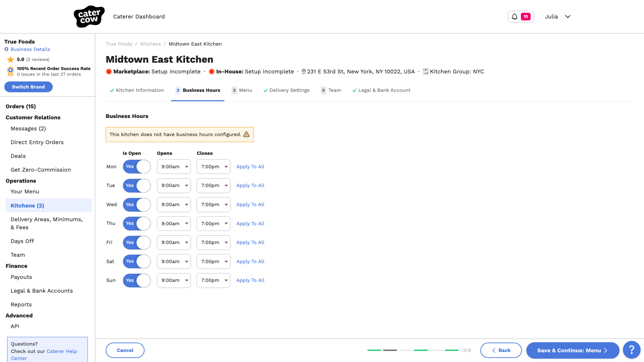This screenshot has width=644, height=362.
Task: Click the Kitchens breadcrumb link
Action: click(150, 44)
